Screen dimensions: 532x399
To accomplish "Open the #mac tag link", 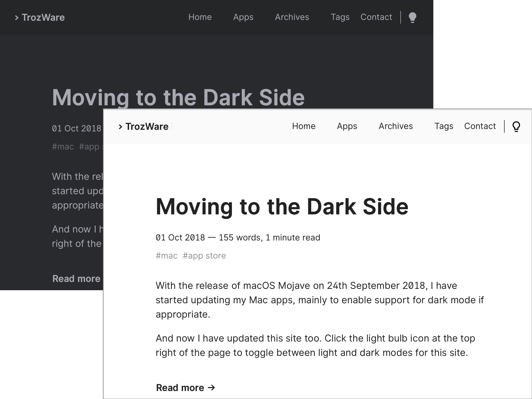I will pos(167,255).
